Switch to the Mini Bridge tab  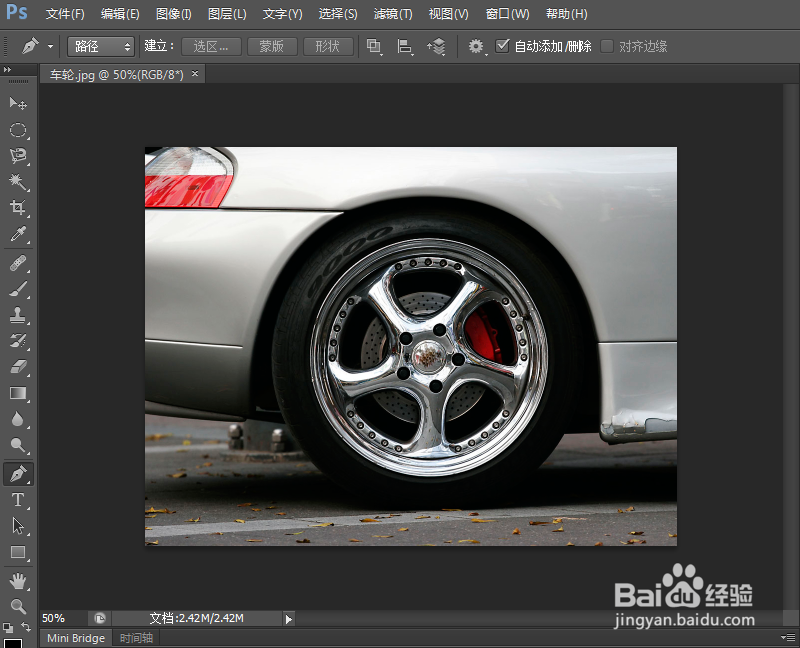pos(76,638)
